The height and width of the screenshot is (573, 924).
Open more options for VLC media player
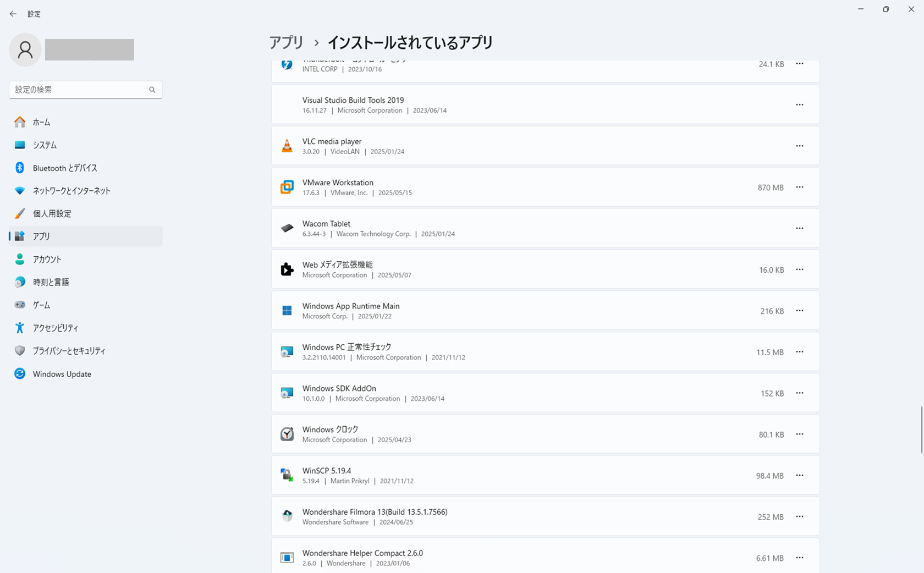click(x=800, y=146)
